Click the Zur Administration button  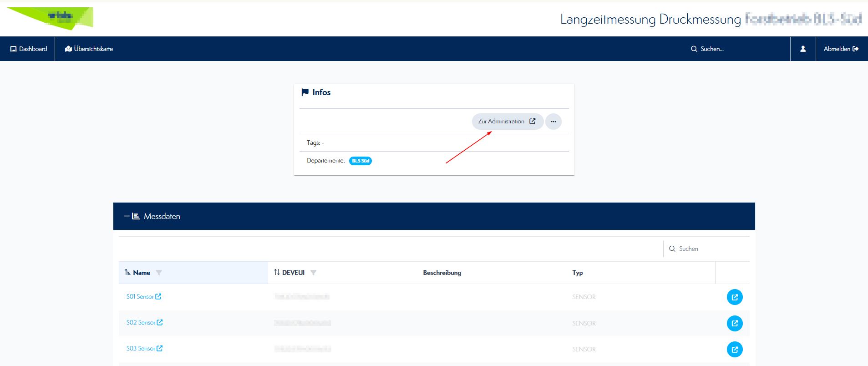(507, 122)
